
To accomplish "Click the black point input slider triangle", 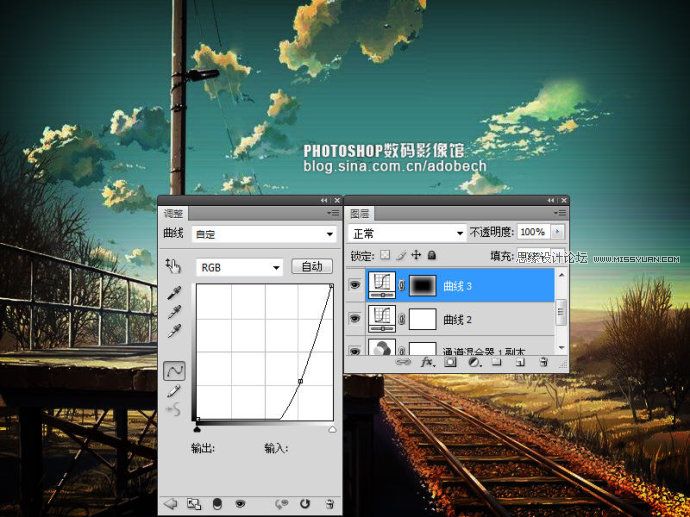I will tap(198, 429).
